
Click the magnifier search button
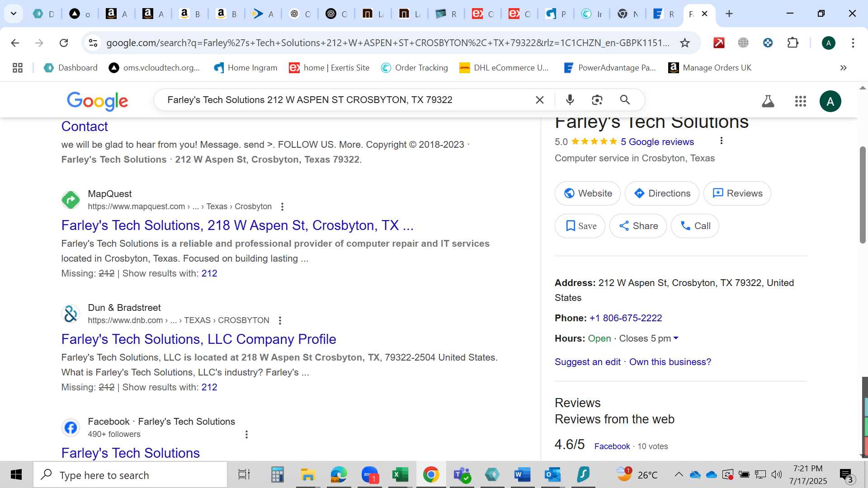[x=625, y=100]
